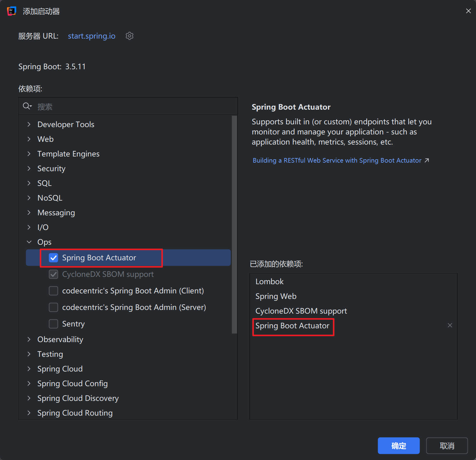Open Building a RESTful Web Service guide
The width and height of the screenshot is (476, 460).
click(337, 160)
